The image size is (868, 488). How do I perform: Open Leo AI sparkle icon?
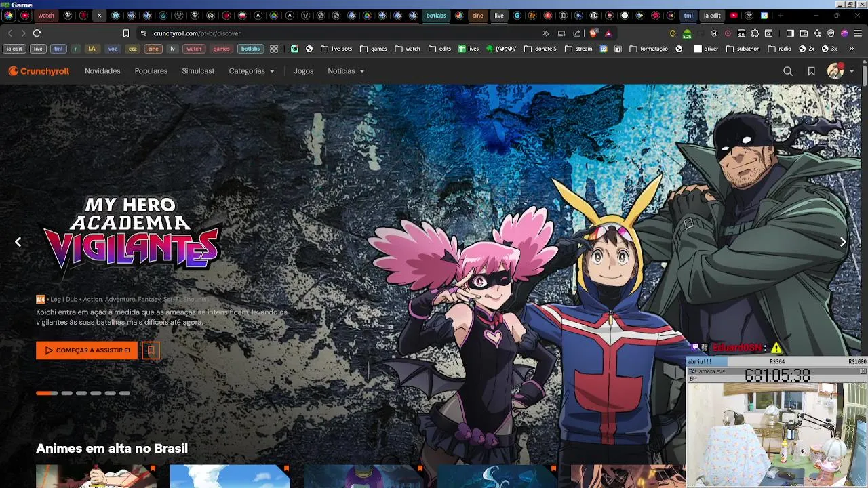(817, 33)
